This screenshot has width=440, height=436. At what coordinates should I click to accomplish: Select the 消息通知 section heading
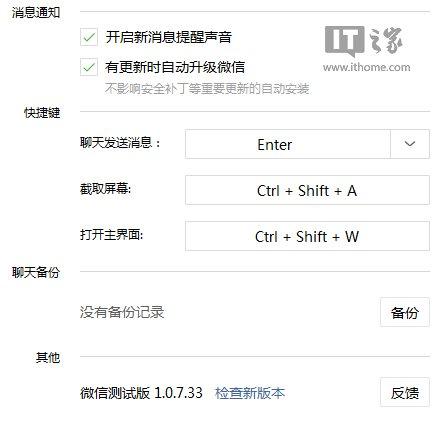36,12
